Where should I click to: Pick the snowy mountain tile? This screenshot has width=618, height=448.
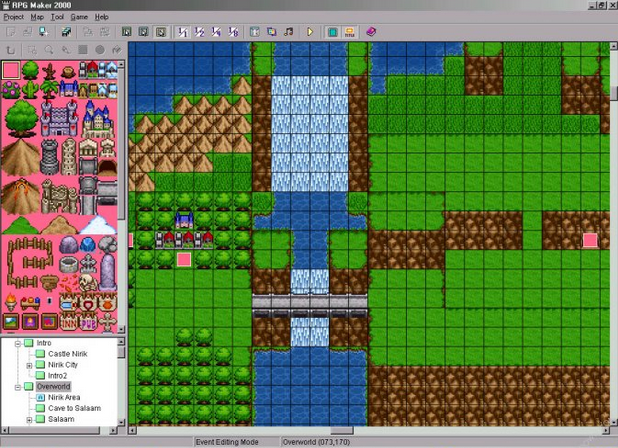pos(98,225)
